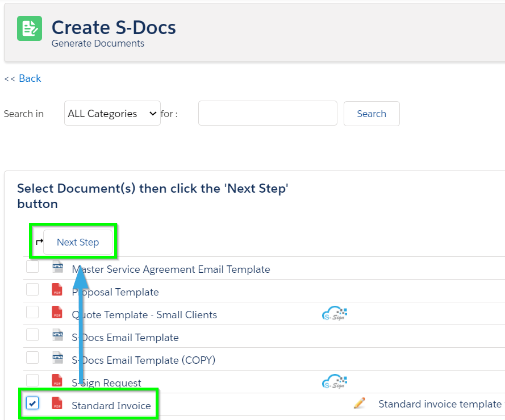Click PDF icon beside Standard Invoice
Viewport: 505px width, 420px height.
57,403
